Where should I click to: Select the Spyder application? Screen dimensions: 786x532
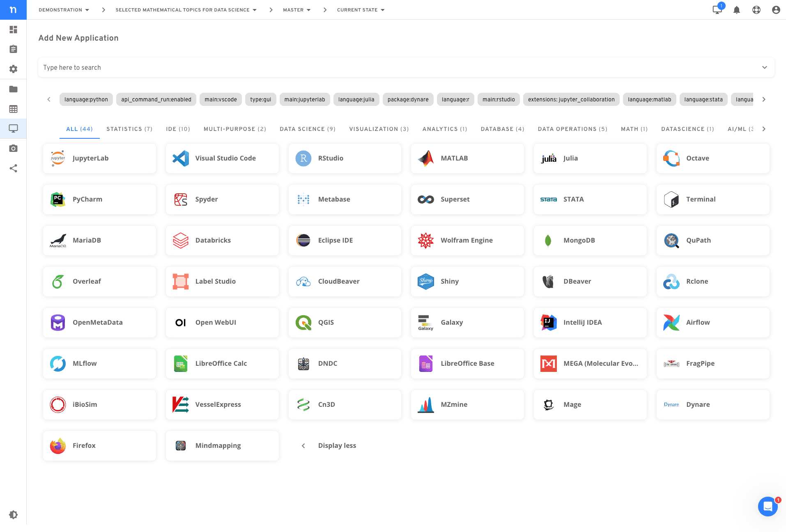[x=222, y=199]
